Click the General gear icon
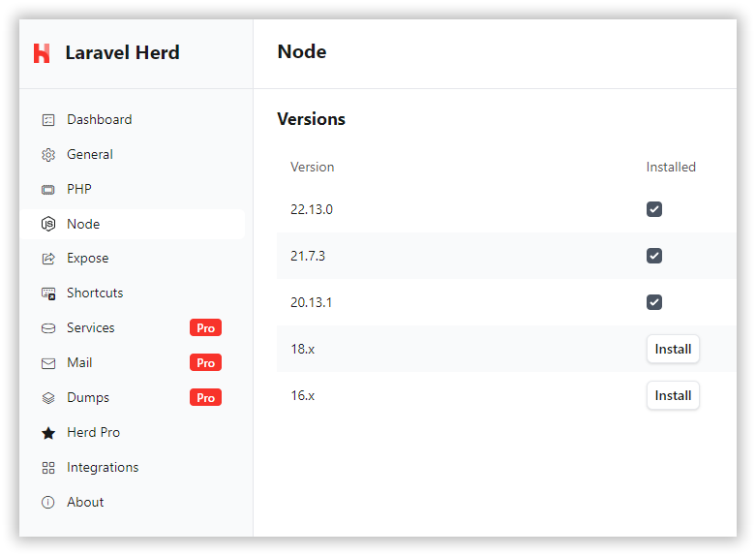 pos(48,154)
